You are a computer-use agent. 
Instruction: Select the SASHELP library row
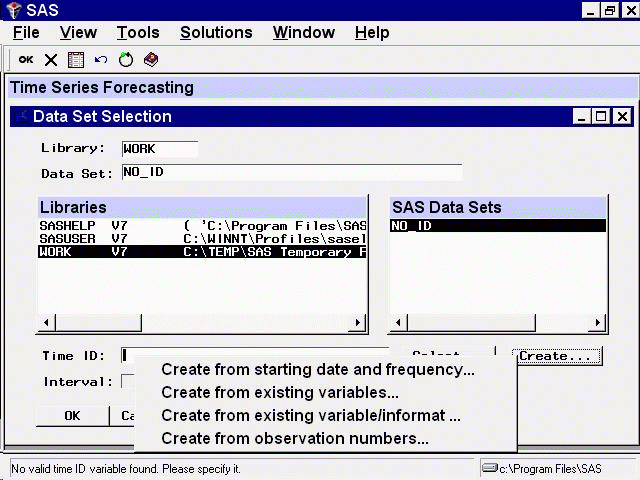[x=200, y=226]
